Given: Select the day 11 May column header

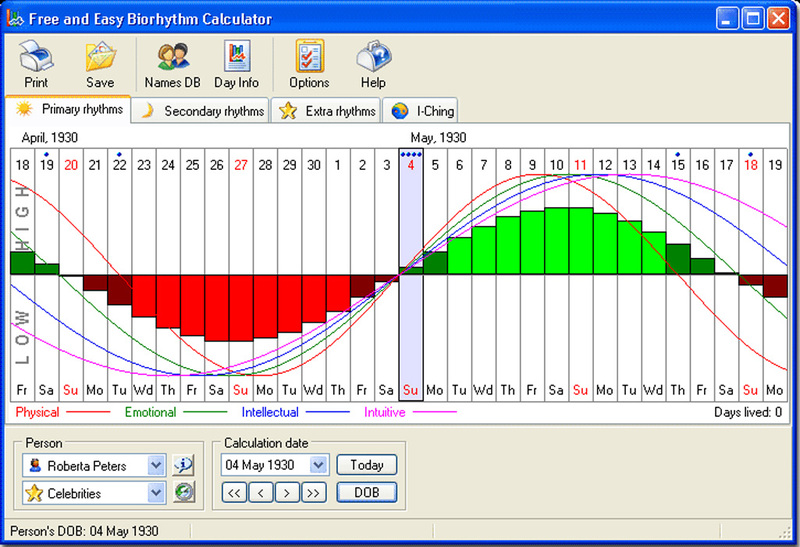Looking at the screenshot, I should tap(580, 165).
